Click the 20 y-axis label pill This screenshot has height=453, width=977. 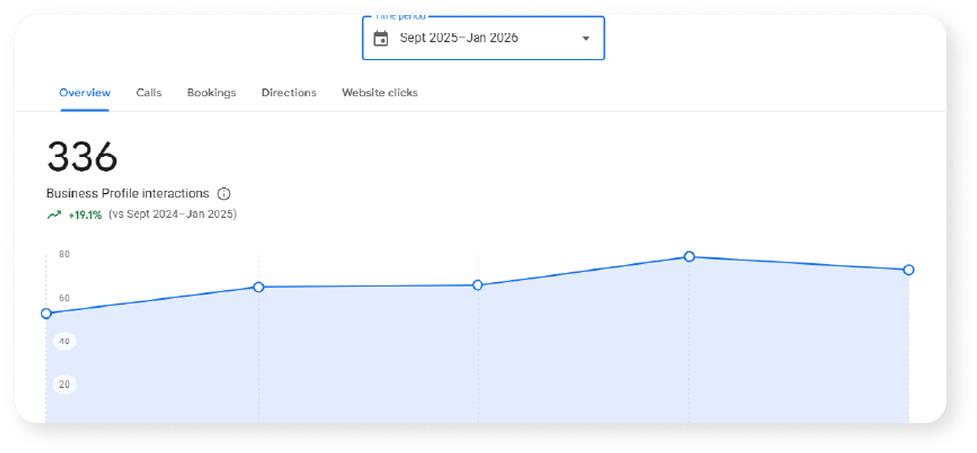tap(65, 384)
